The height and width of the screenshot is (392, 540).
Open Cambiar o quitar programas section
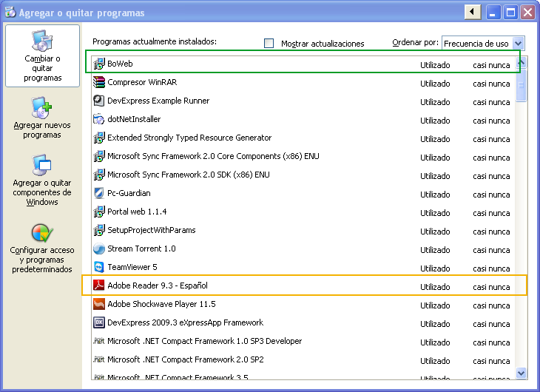[x=42, y=56]
